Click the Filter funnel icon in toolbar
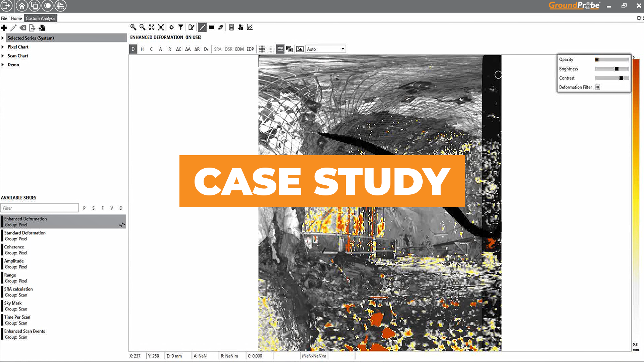This screenshot has height=362, width=644. pos(181,27)
